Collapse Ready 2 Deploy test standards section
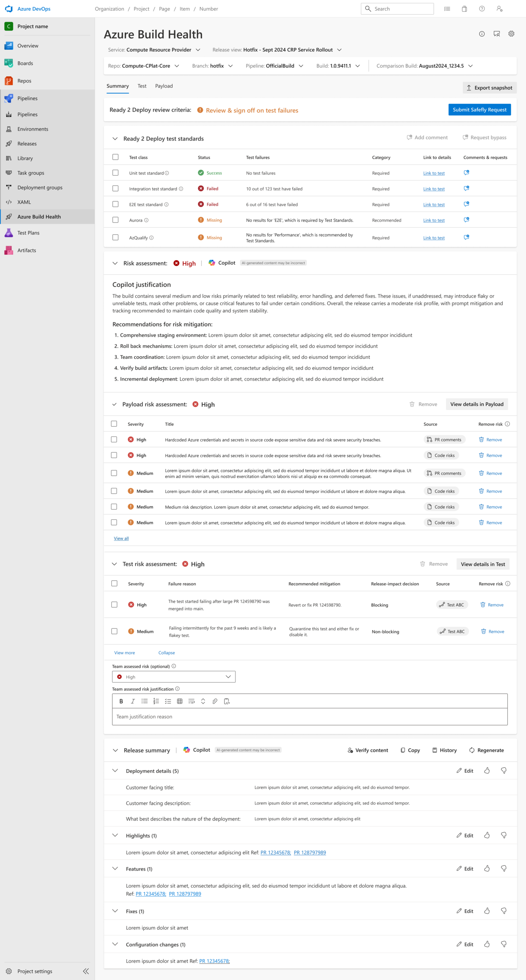This screenshot has height=980, width=526. click(x=115, y=139)
